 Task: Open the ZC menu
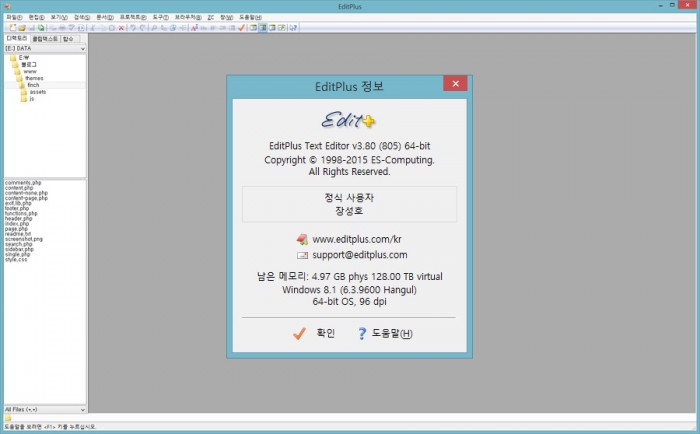tap(211, 17)
